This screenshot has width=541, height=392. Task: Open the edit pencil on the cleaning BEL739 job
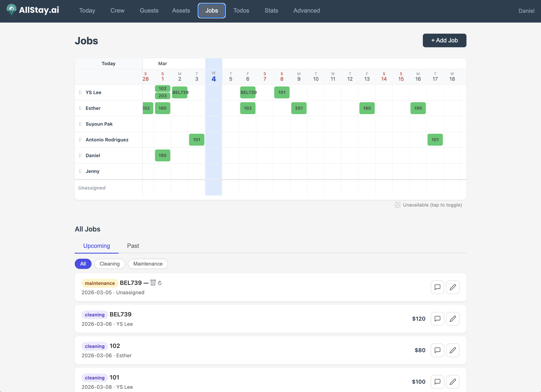453,319
